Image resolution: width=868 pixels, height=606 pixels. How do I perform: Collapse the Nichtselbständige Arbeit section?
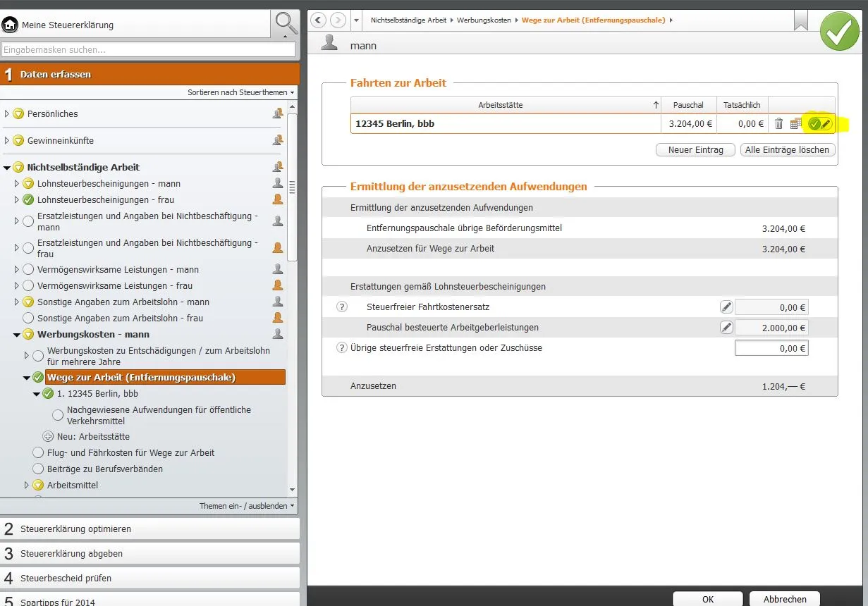click(x=8, y=168)
